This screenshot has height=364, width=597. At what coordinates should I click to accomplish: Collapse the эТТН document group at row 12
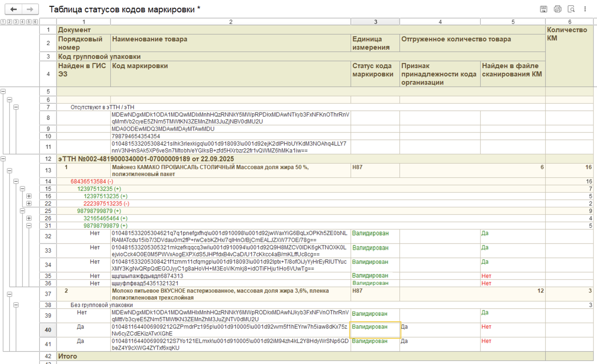click(x=3, y=159)
